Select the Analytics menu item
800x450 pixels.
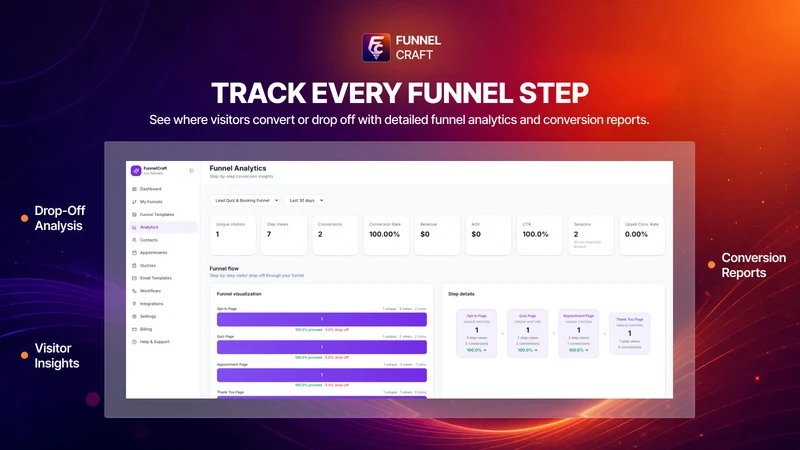(163, 227)
